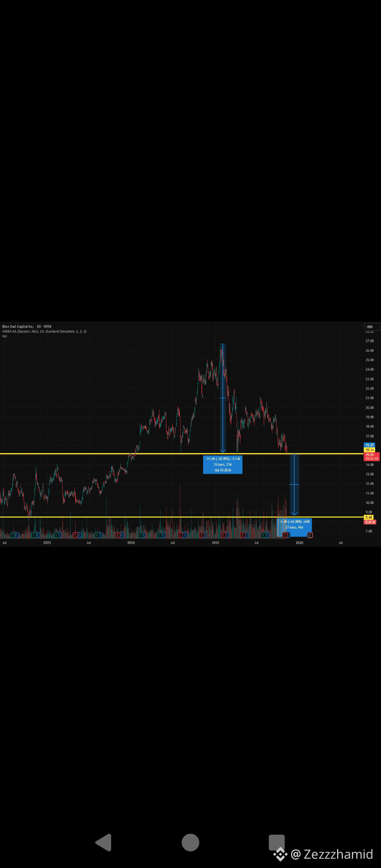Click the 12.00 price axis label
The width and height of the screenshot is (381, 868).
click(369, 484)
